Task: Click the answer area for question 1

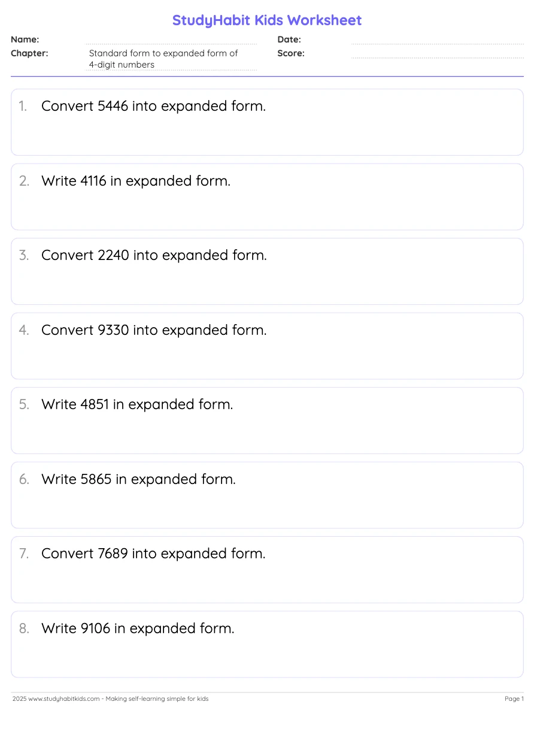Action: 267,135
